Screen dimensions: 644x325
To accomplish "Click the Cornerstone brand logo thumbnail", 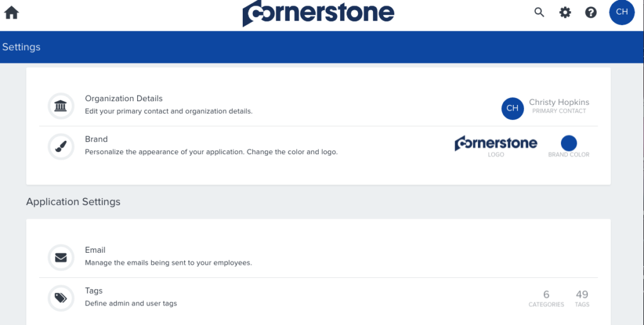I will [496, 143].
